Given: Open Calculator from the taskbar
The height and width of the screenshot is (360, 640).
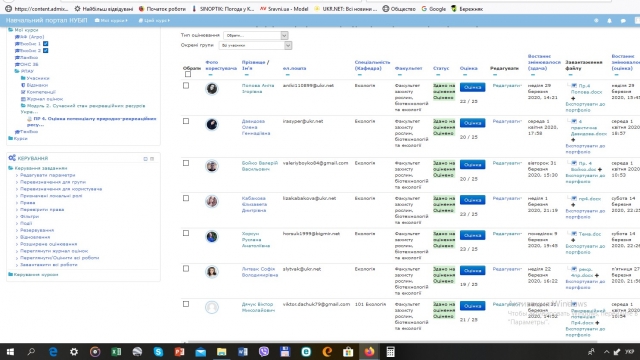Looking at the screenshot, I should tap(391, 351).
